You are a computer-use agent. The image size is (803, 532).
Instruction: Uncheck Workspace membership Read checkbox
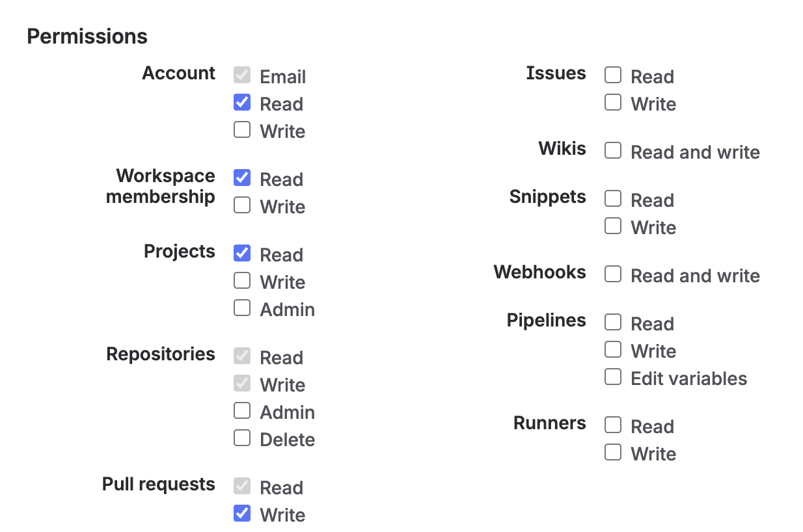click(242, 178)
